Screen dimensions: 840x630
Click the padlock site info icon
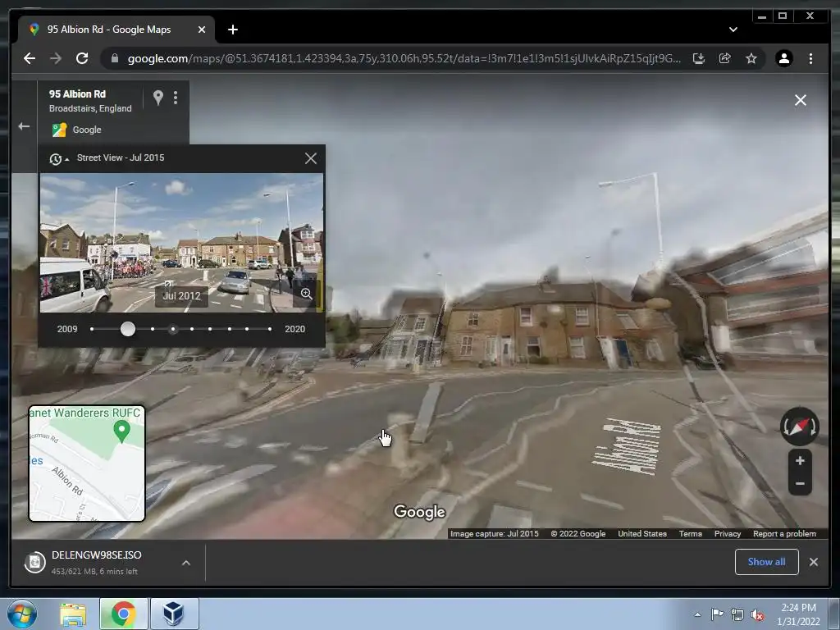pos(115,58)
